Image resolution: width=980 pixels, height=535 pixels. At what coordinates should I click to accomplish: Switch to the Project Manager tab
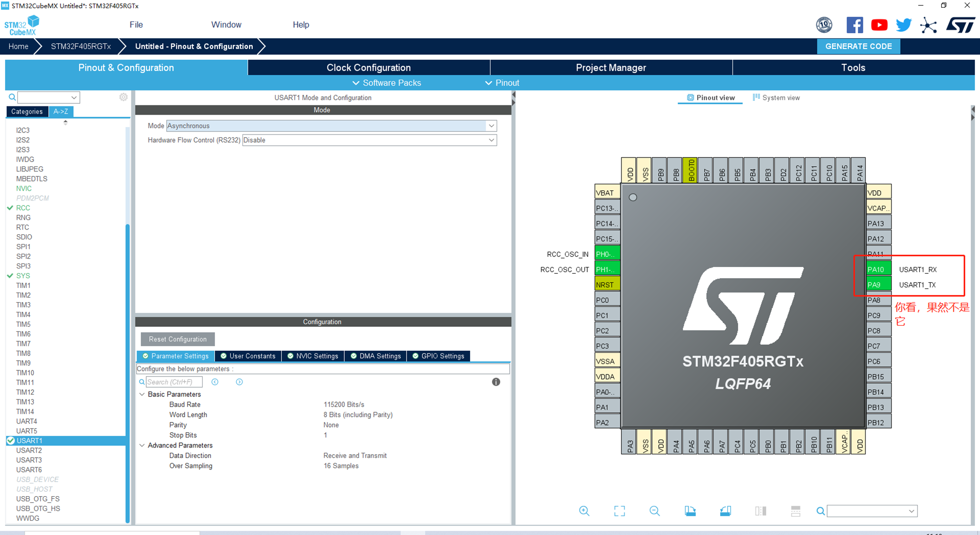[x=611, y=68]
